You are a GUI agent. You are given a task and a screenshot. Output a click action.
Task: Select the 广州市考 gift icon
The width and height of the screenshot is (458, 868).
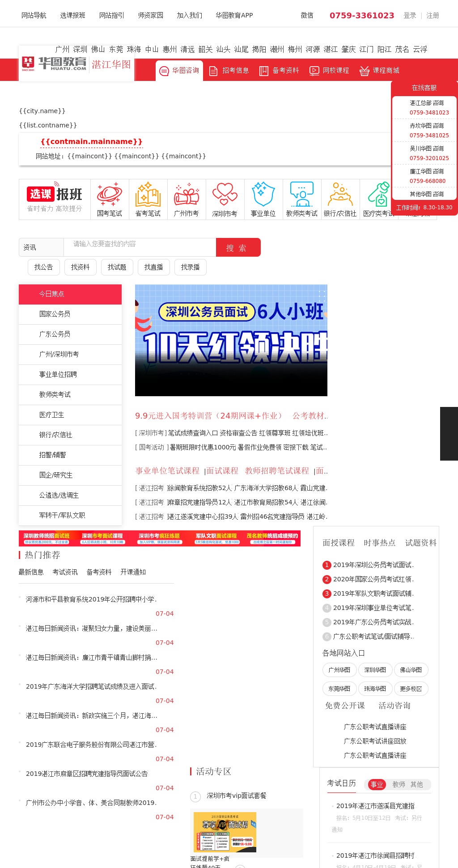[187, 194]
